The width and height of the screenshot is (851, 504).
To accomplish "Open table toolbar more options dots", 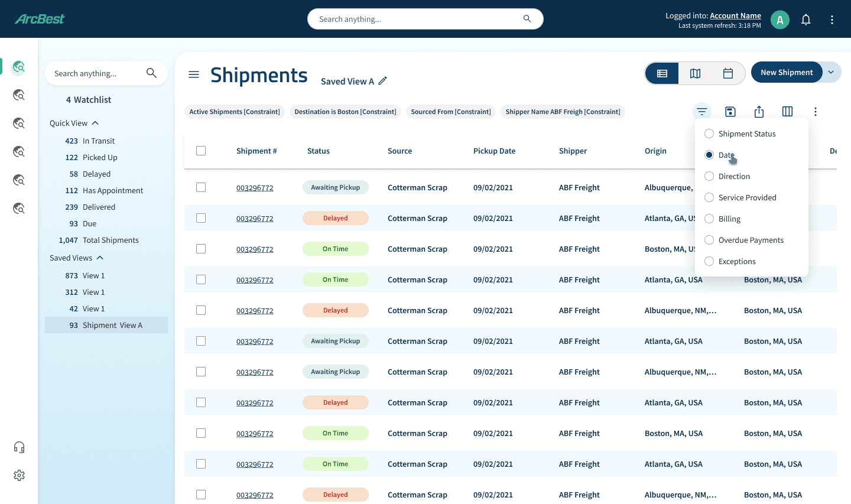I will pos(816,112).
